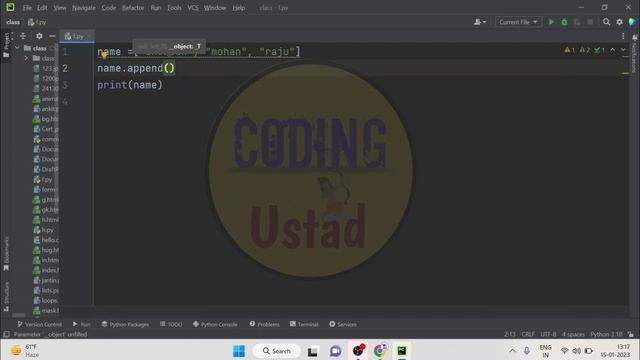Image resolution: width=640 pixels, height=360 pixels.
Task: Open the Run menu in menu bar
Action: click(x=156, y=8)
